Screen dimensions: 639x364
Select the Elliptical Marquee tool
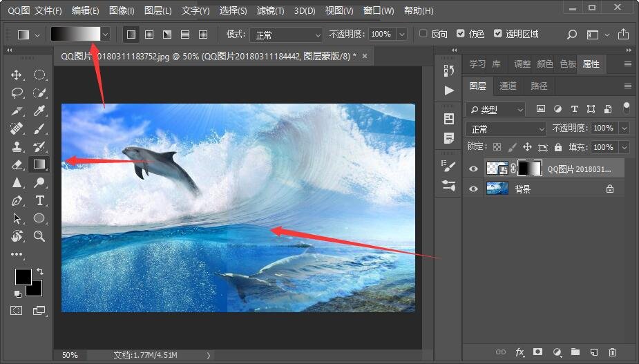tap(39, 75)
